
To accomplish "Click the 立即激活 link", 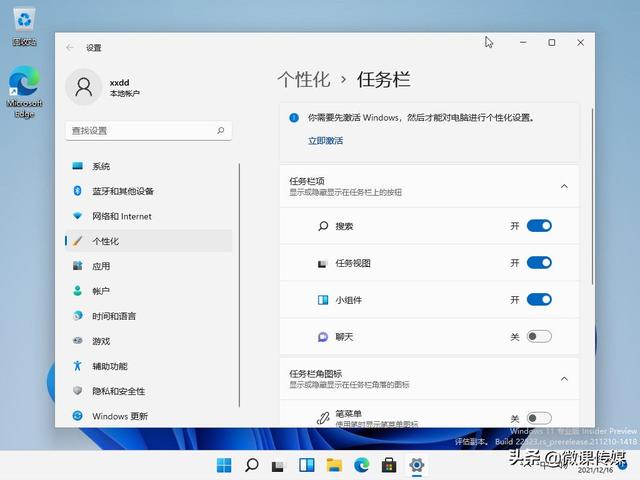I will [x=325, y=141].
